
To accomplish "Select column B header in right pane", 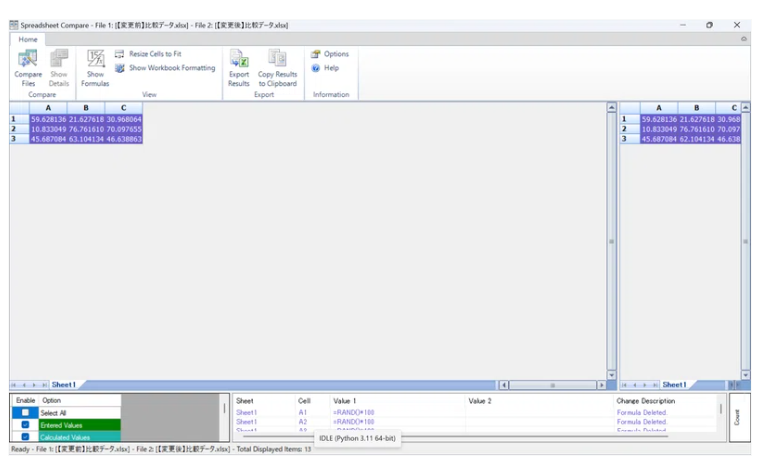I will 697,108.
